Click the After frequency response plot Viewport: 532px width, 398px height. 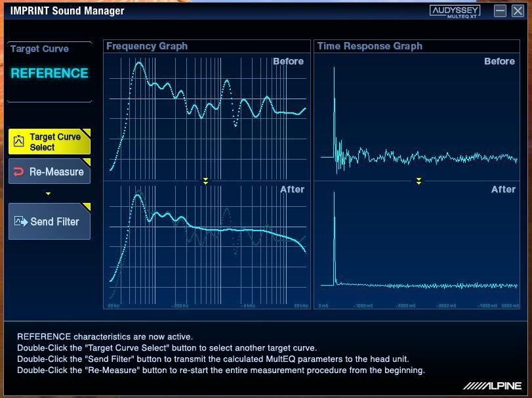(207, 243)
